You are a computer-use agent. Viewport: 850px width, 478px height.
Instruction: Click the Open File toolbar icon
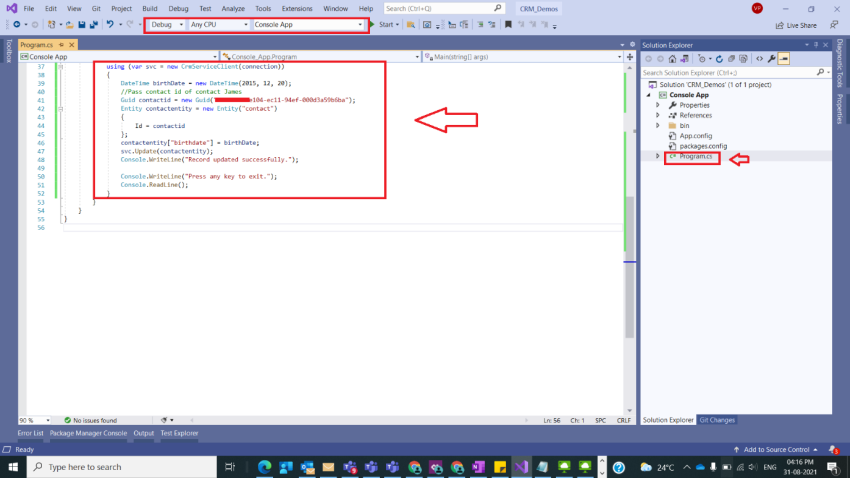click(69, 24)
